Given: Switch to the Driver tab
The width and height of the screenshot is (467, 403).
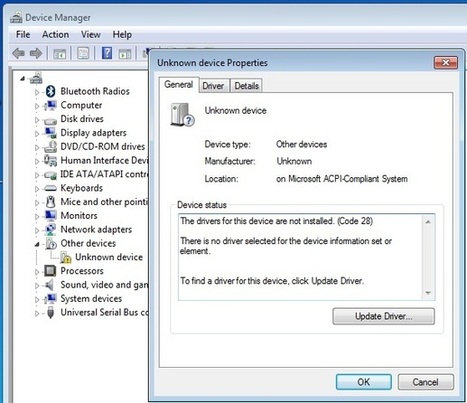Looking at the screenshot, I should point(213,86).
